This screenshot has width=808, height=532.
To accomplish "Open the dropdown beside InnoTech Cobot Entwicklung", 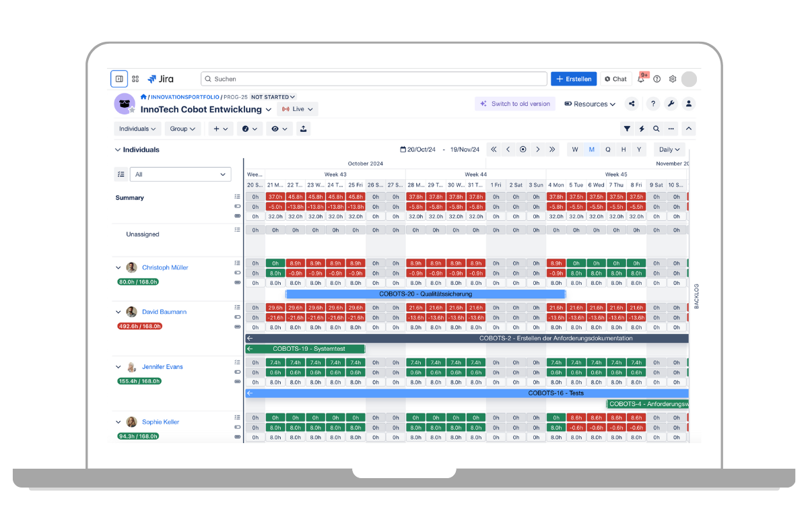I will [269, 109].
